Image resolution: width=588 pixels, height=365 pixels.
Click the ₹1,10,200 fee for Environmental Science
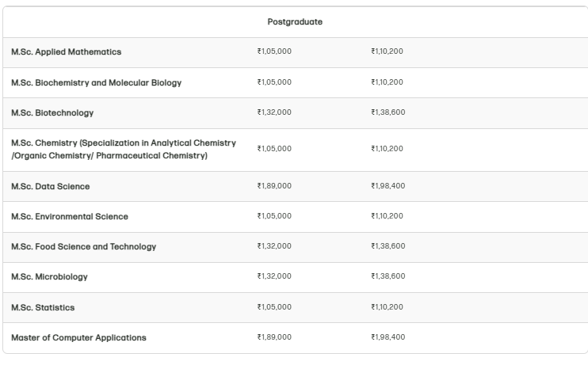point(387,216)
